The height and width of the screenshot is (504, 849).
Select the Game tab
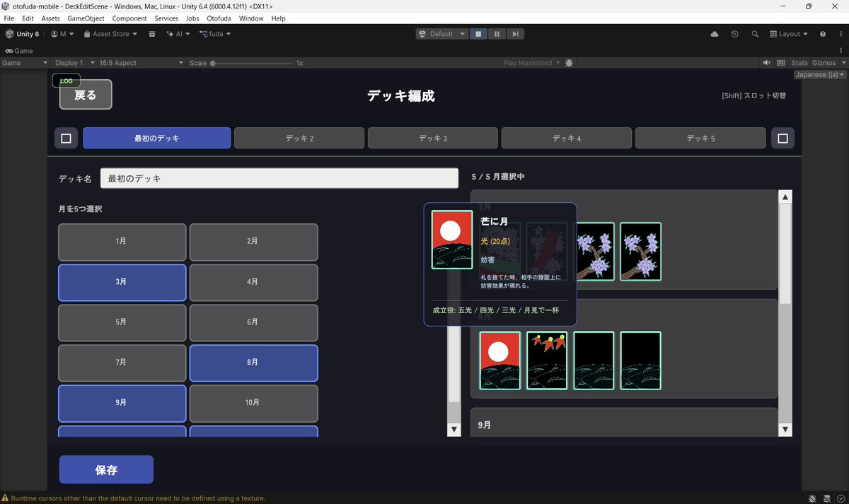(19, 51)
